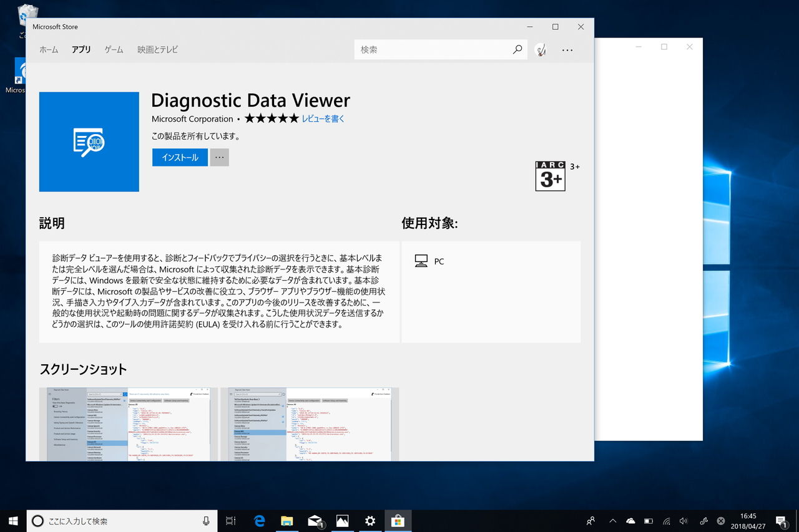Open the second app screenshot thumbnail

click(310, 424)
